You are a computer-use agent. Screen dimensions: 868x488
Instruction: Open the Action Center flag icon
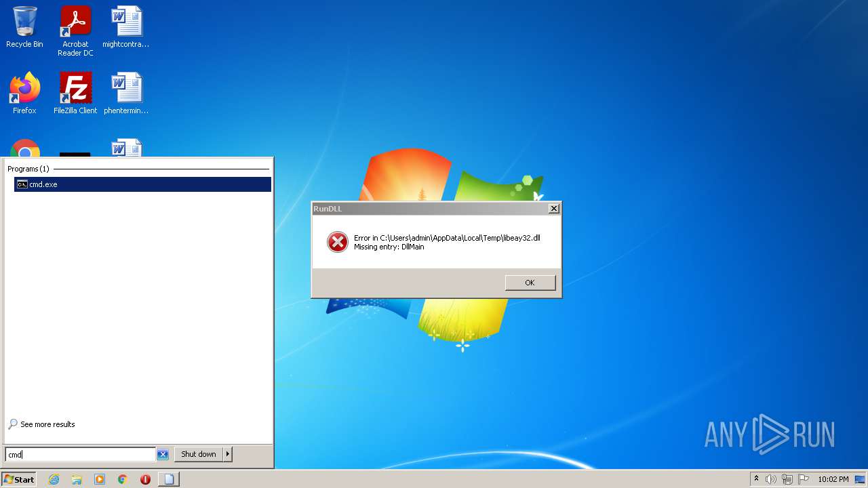click(x=804, y=479)
